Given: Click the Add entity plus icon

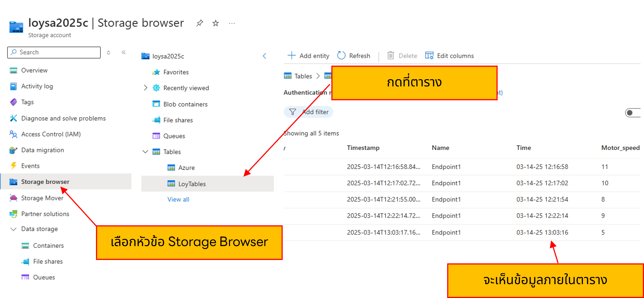Looking at the screenshot, I should (x=292, y=56).
